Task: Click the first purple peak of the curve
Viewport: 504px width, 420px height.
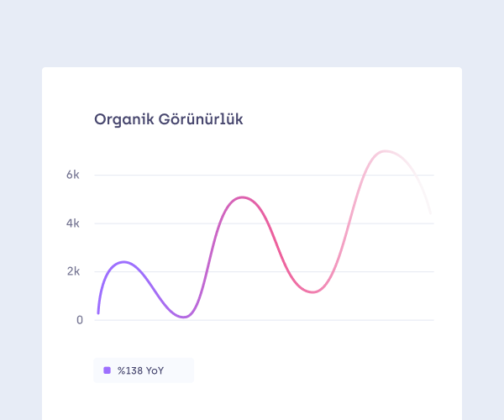Action: tap(124, 262)
